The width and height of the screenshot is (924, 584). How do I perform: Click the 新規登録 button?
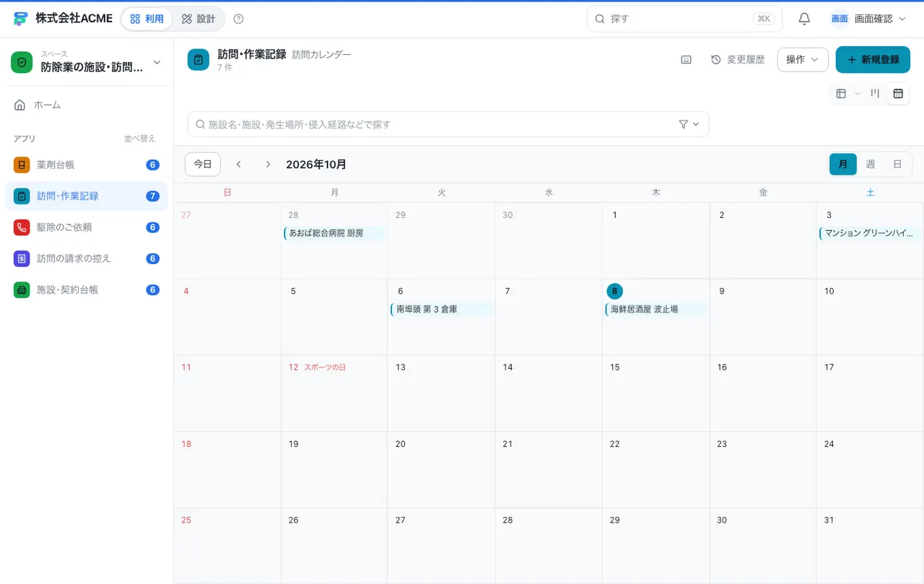(873, 60)
